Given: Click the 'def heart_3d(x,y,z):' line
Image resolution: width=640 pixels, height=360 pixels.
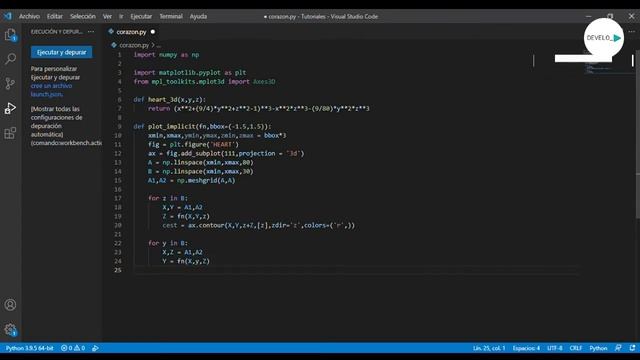Looking at the screenshot, I should (x=169, y=100).
